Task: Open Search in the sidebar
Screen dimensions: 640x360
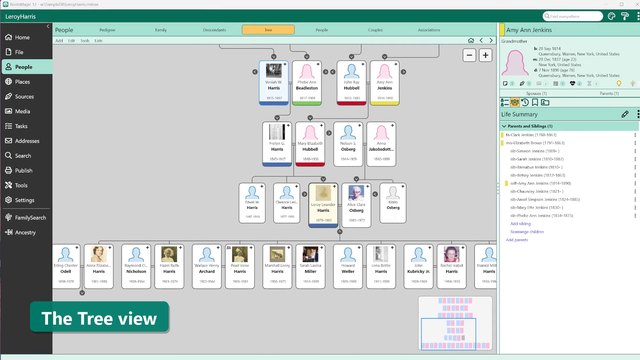Action: point(26,156)
